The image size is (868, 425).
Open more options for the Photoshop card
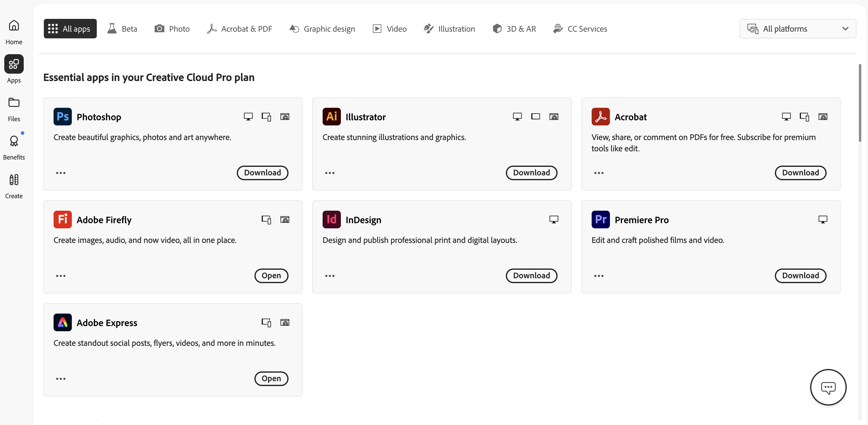61,173
